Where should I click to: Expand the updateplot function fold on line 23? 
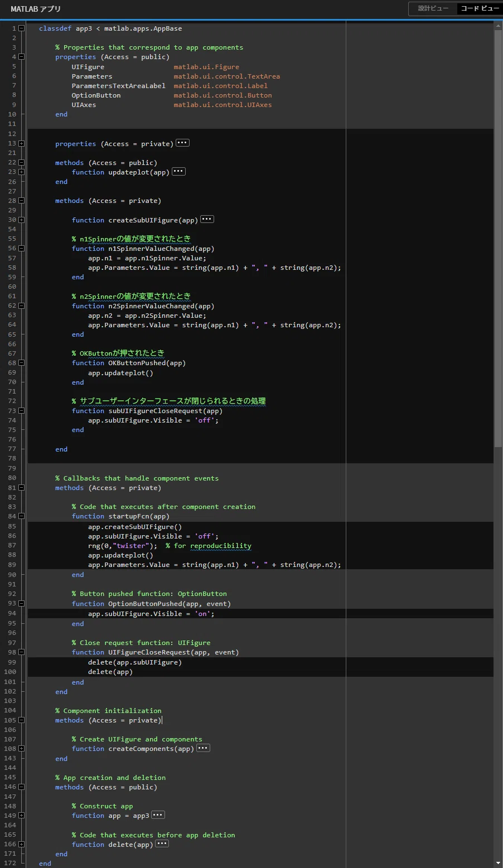22,172
